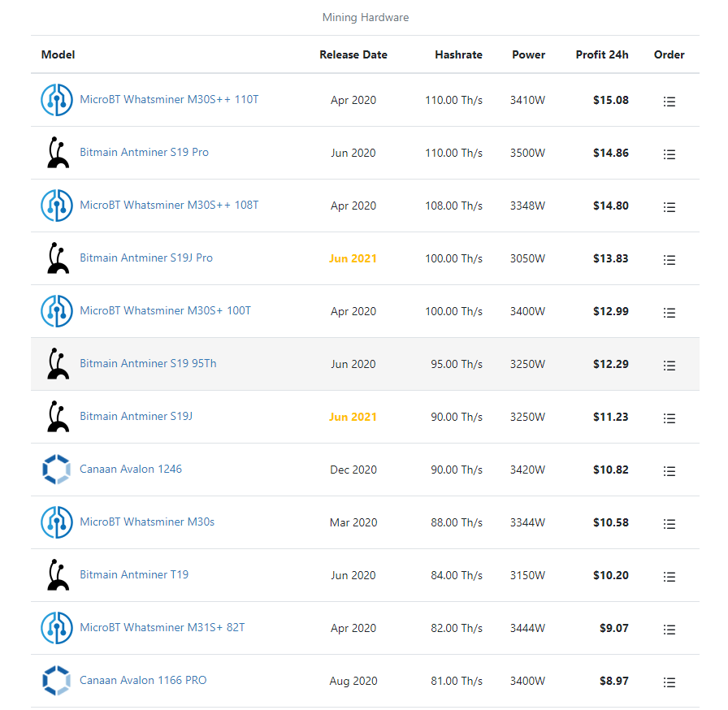728x710 pixels.
Task: Click the 3150W power value
Action: click(x=527, y=575)
